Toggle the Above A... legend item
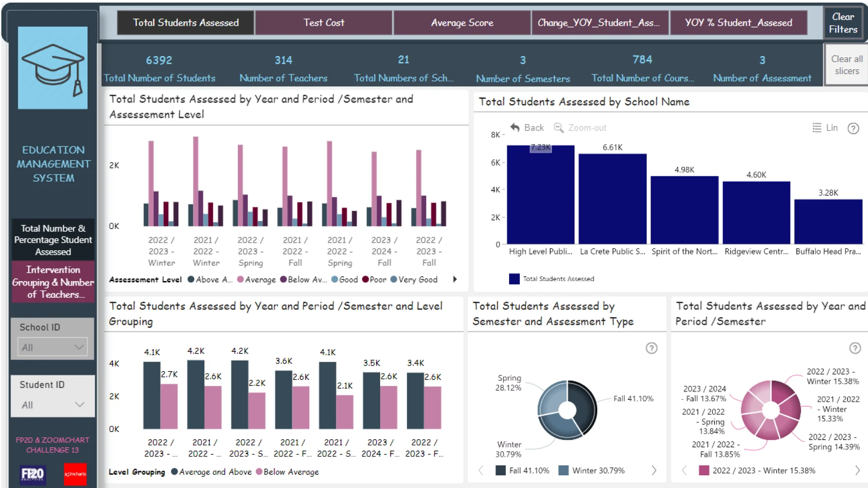The width and height of the screenshot is (868, 488). click(210, 279)
